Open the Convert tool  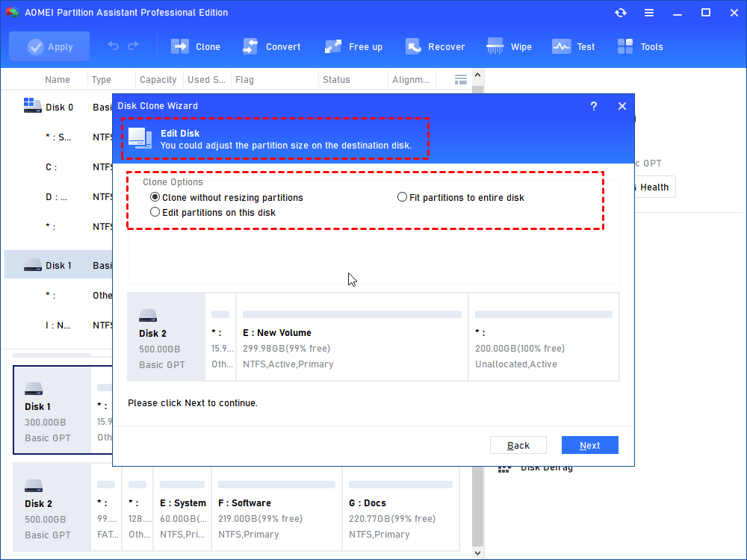click(x=250, y=46)
